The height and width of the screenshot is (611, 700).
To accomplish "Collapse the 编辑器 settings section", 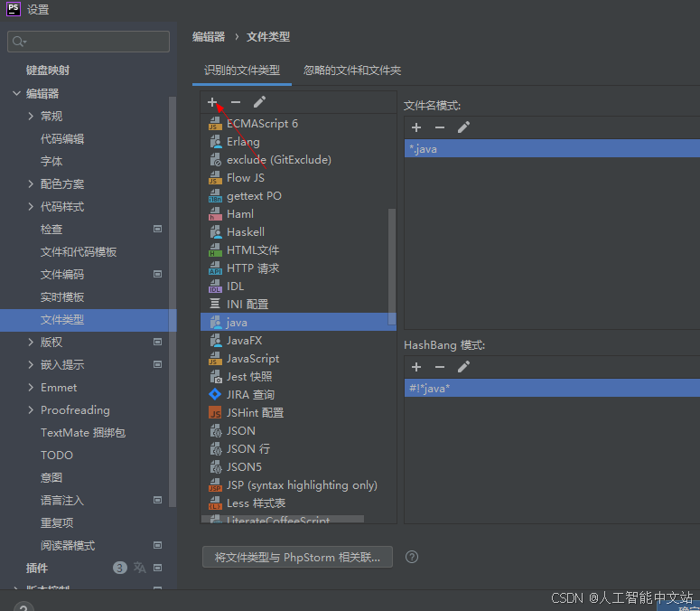I will click(16, 94).
